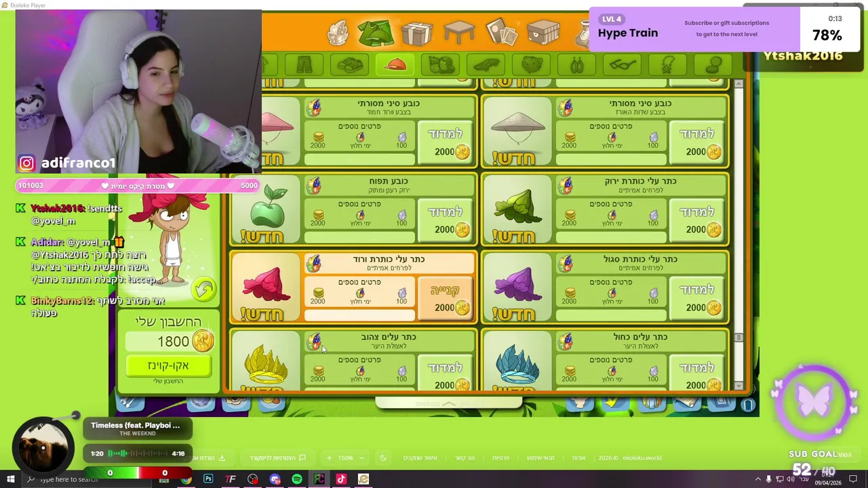Open the striped storage box category
The height and width of the screenshot is (488, 868).
pyautogui.click(x=543, y=33)
